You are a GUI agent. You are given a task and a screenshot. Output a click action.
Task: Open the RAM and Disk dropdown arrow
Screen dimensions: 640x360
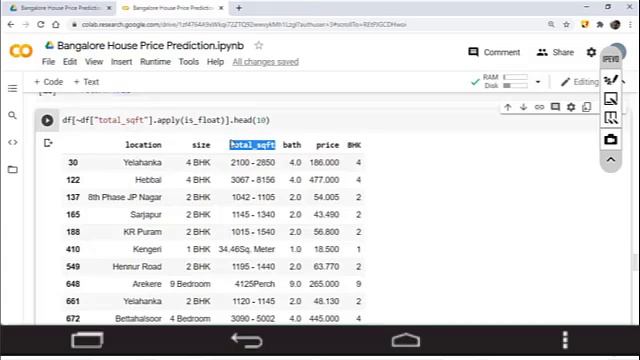click(538, 82)
